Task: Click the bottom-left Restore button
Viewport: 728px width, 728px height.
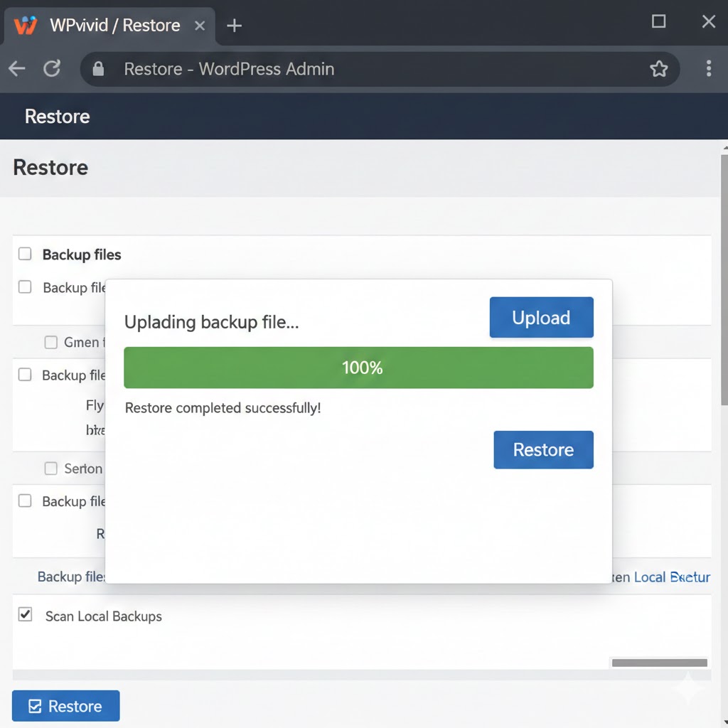Action: tap(66, 706)
